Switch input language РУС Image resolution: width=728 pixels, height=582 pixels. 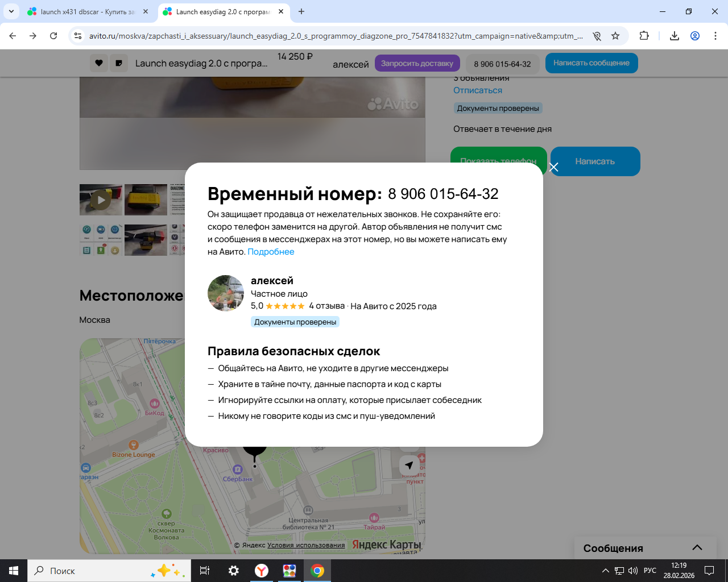point(650,571)
